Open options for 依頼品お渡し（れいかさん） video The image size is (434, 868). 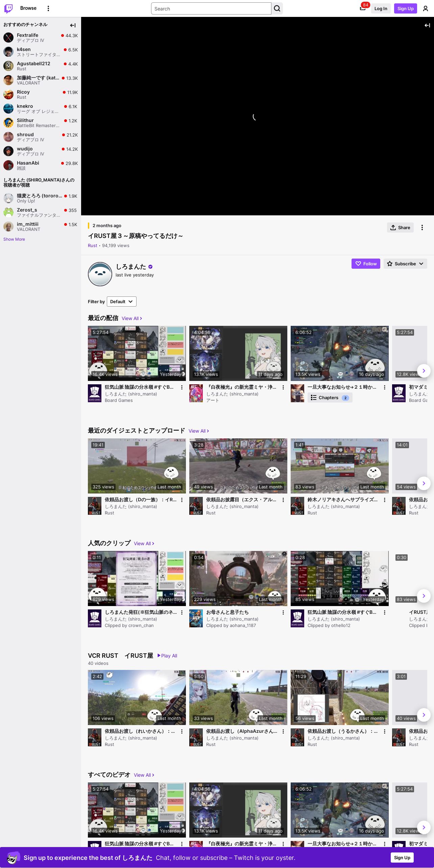coord(182,731)
